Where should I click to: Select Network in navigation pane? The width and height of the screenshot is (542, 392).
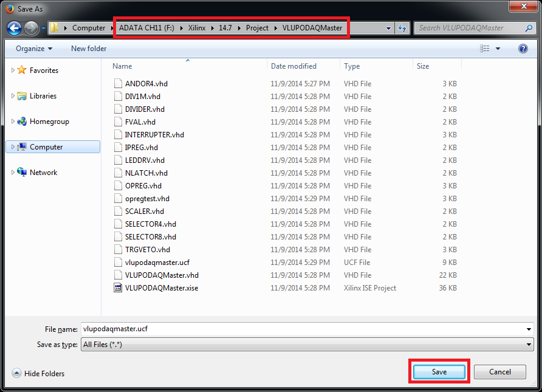(x=43, y=173)
